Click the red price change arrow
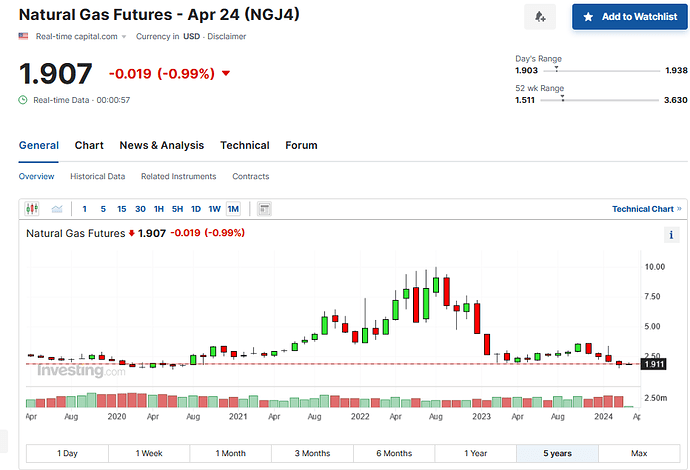690x470 pixels. [x=226, y=73]
